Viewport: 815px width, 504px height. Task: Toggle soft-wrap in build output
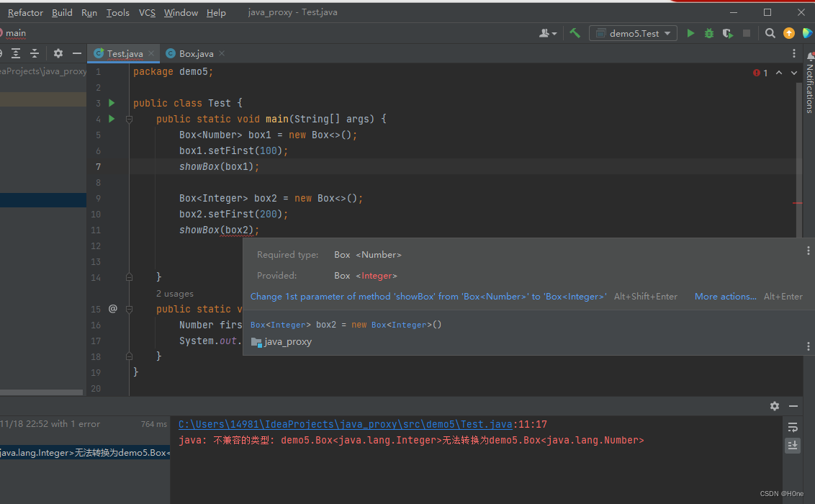click(793, 427)
